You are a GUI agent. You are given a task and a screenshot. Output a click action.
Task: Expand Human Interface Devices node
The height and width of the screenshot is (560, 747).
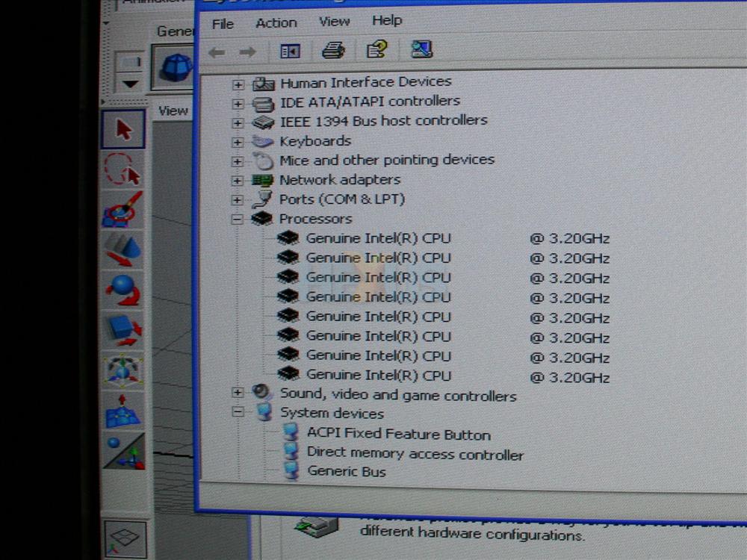238,85
